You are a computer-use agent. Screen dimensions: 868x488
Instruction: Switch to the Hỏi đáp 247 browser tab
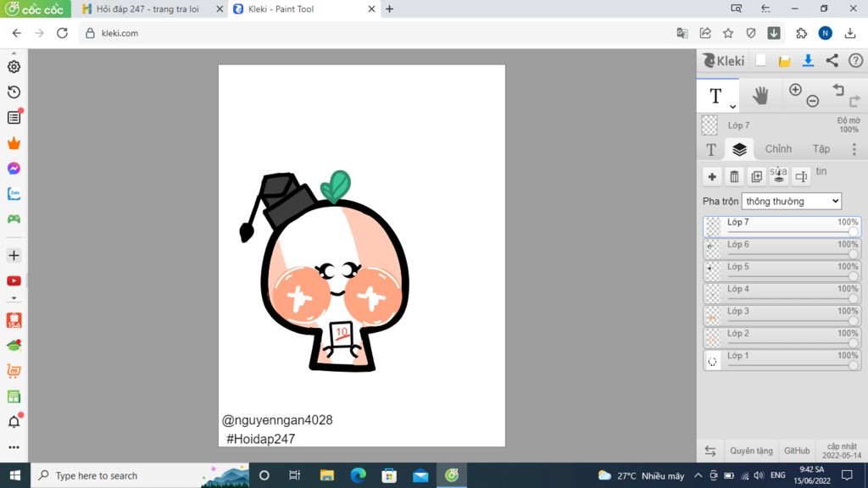coord(147,8)
